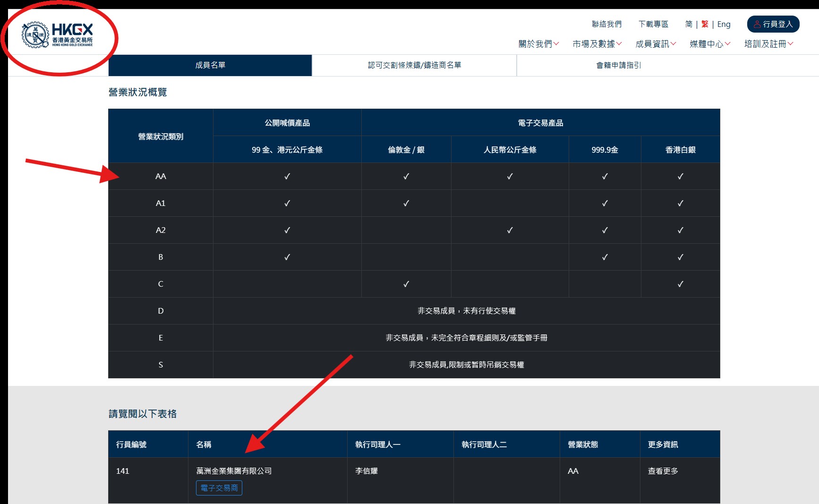Click the company name 萬洲金業集團有限公司
This screenshot has height=504, width=819.
234,471
